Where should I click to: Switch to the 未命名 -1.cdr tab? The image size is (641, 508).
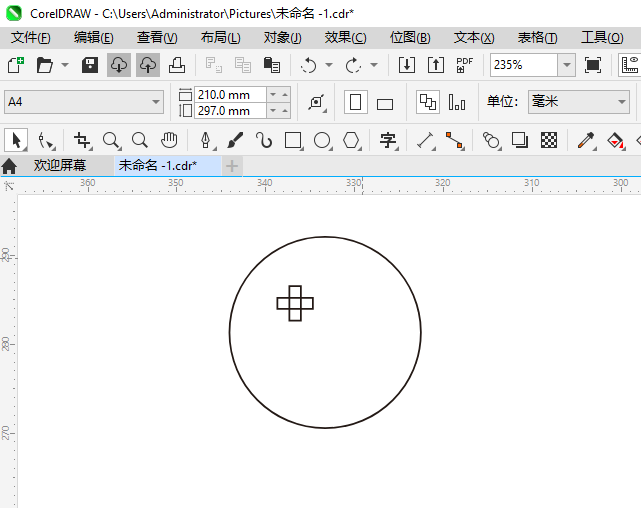pyautogui.click(x=167, y=166)
